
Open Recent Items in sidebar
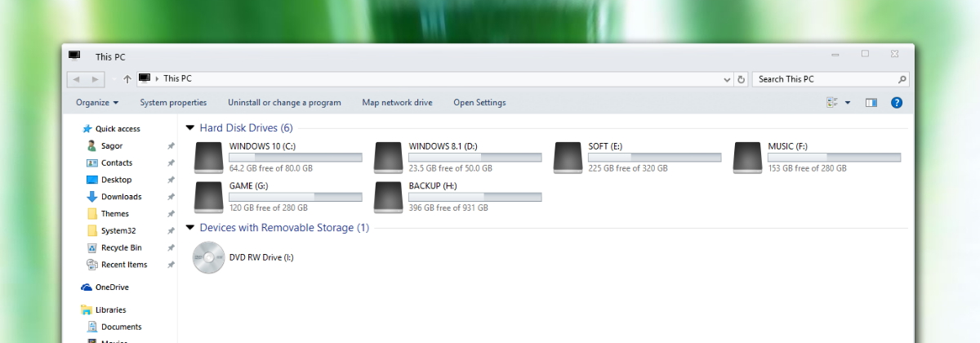[124, 265]
